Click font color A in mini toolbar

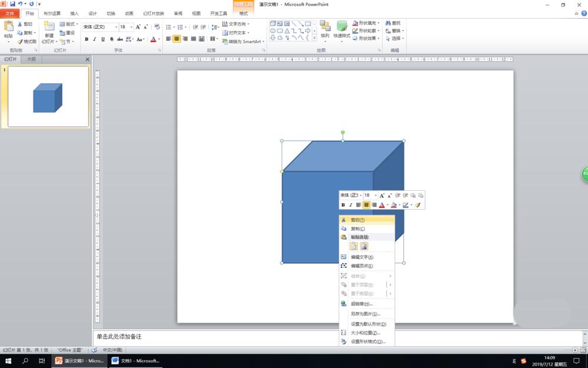click(x=382, y=205)
